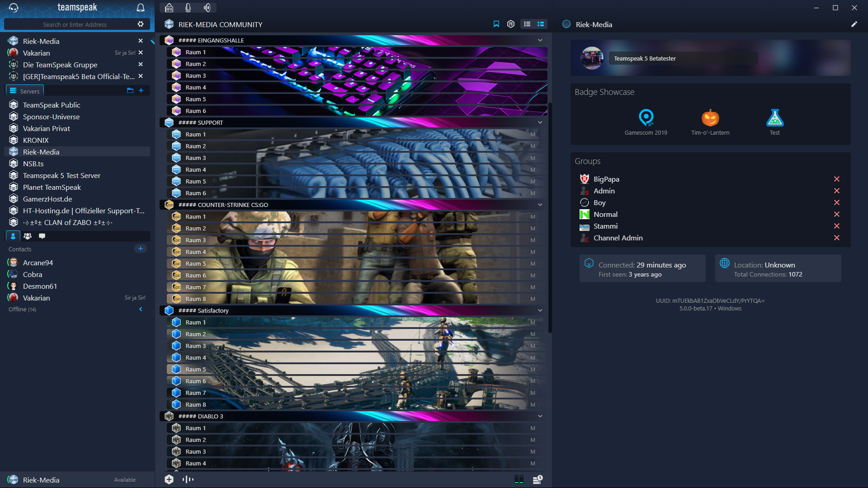The image size is (868, 488).
Task: Toggle the AFK away status icon
Action: point(169,8)
